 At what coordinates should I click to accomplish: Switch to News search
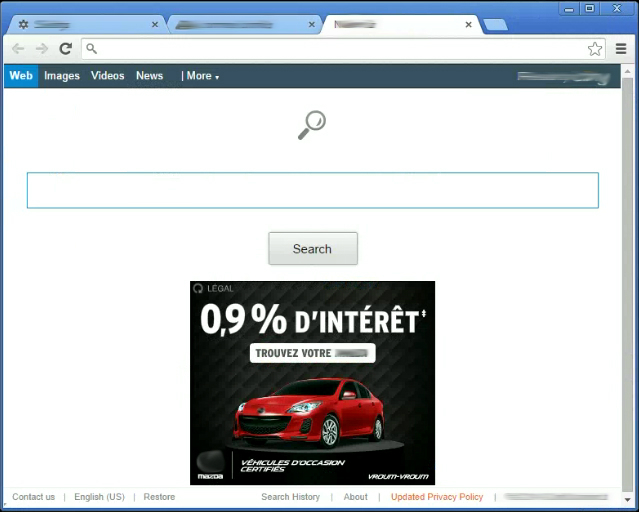[150, 76]
